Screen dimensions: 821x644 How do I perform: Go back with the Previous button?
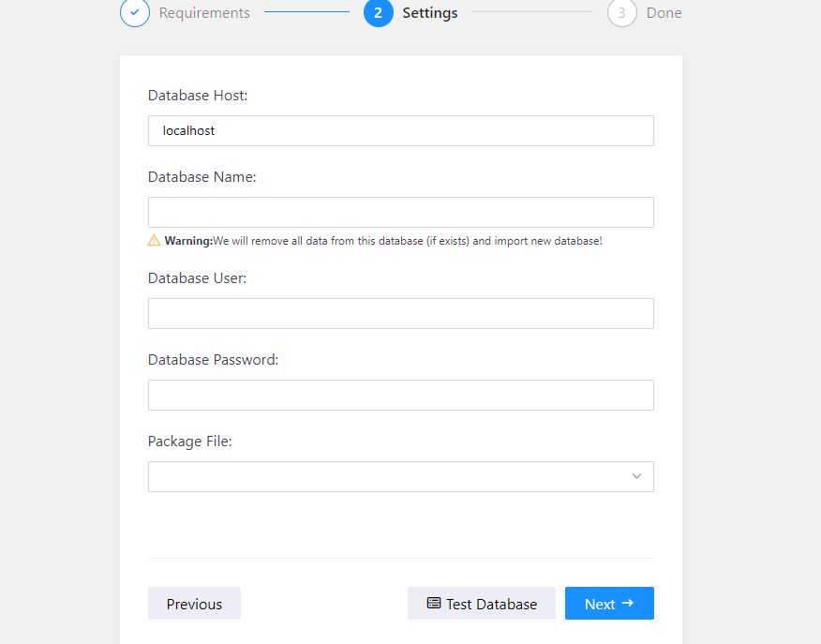tap(194, 604)
